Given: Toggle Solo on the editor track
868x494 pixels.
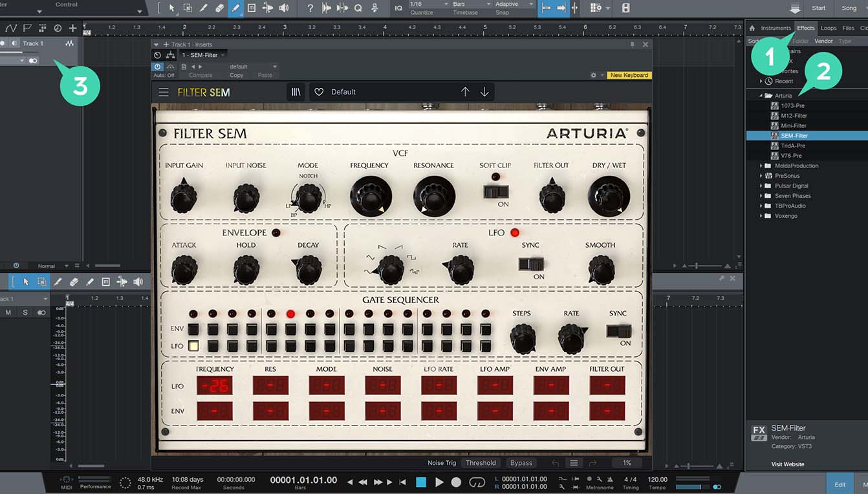Looking at the screenshot, I should [x=25, y=312].
